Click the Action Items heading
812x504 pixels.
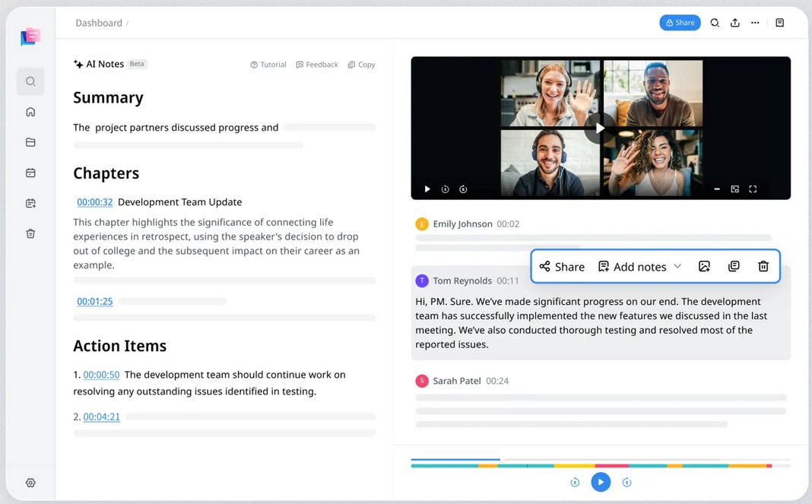point(119,346)
